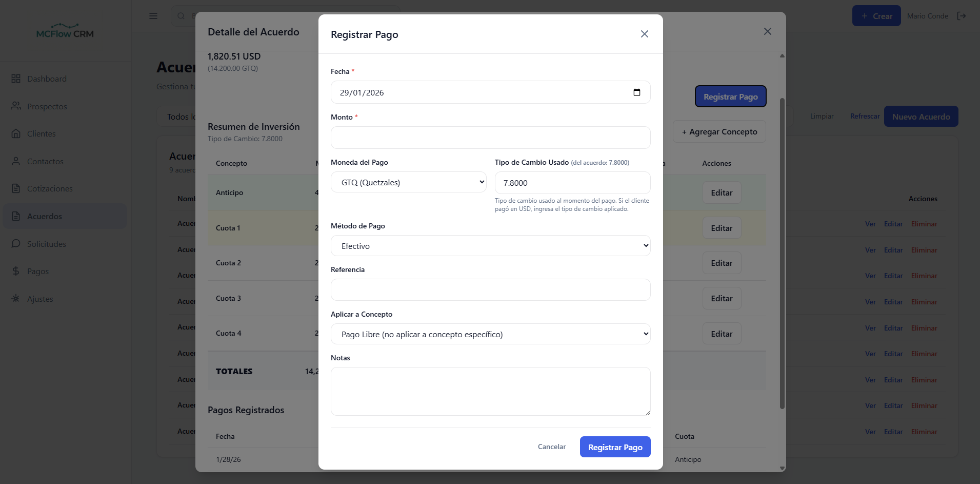Click the Registrar Pago submit button
Image resolution: width=980 pixels, height=484 pixels.
[615, 447]
